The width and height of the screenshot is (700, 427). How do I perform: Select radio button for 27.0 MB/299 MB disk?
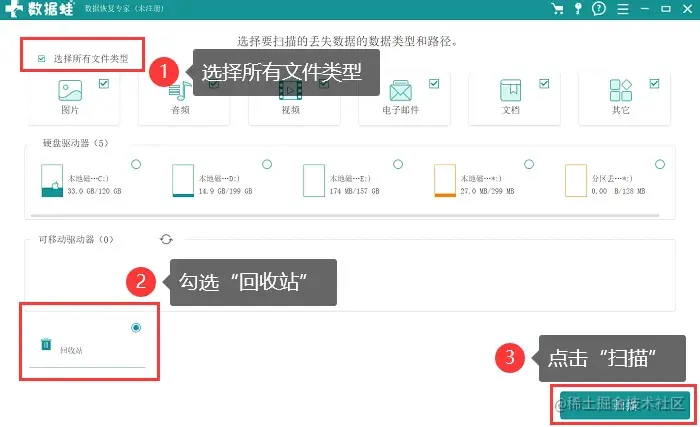[x=529, y=164]
